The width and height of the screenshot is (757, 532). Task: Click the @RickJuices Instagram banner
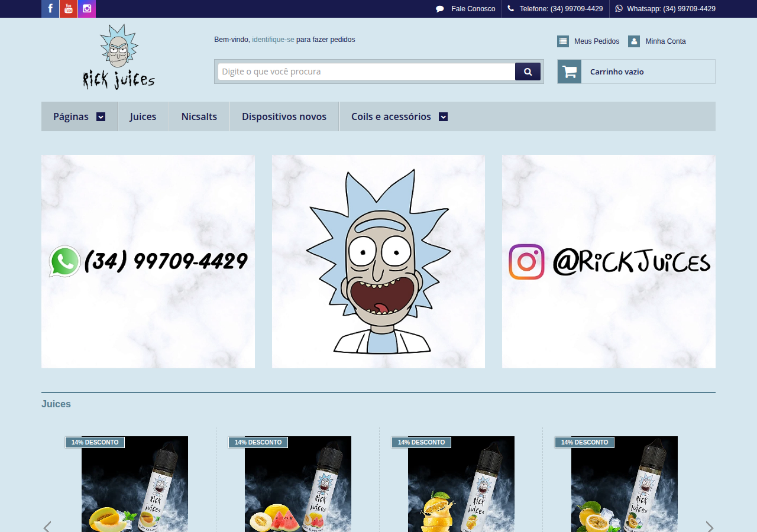[609, 261]
